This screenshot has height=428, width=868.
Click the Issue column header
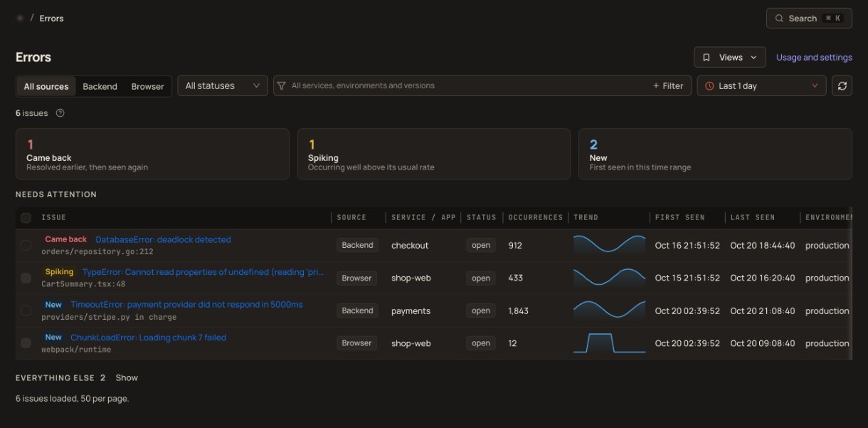(53, 217)
